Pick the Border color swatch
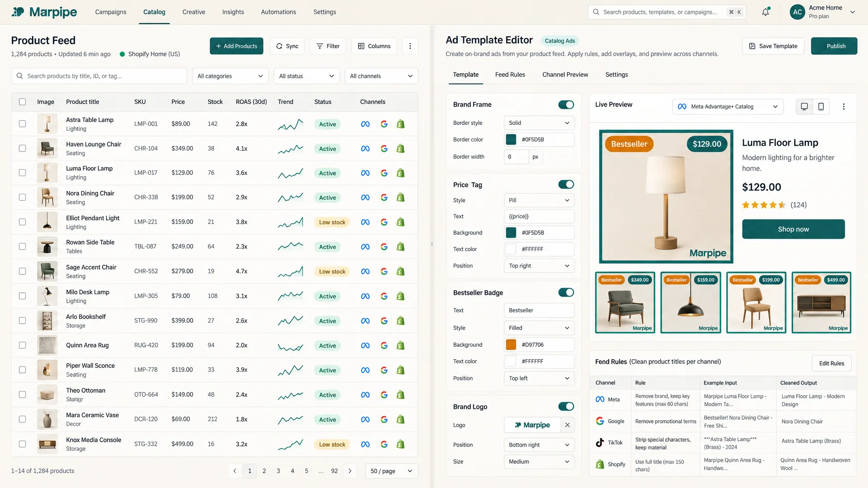The image size is (868, 488). tap(511, 140)
